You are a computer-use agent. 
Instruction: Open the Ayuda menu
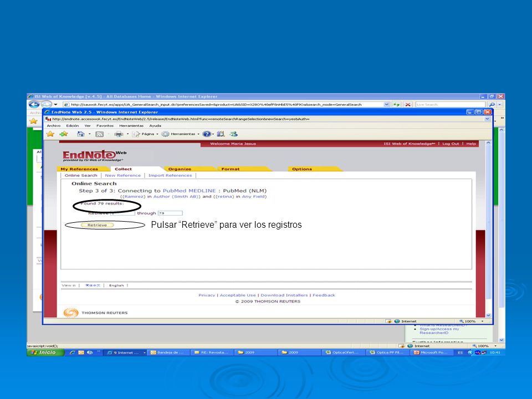click(x=155, y=126)
